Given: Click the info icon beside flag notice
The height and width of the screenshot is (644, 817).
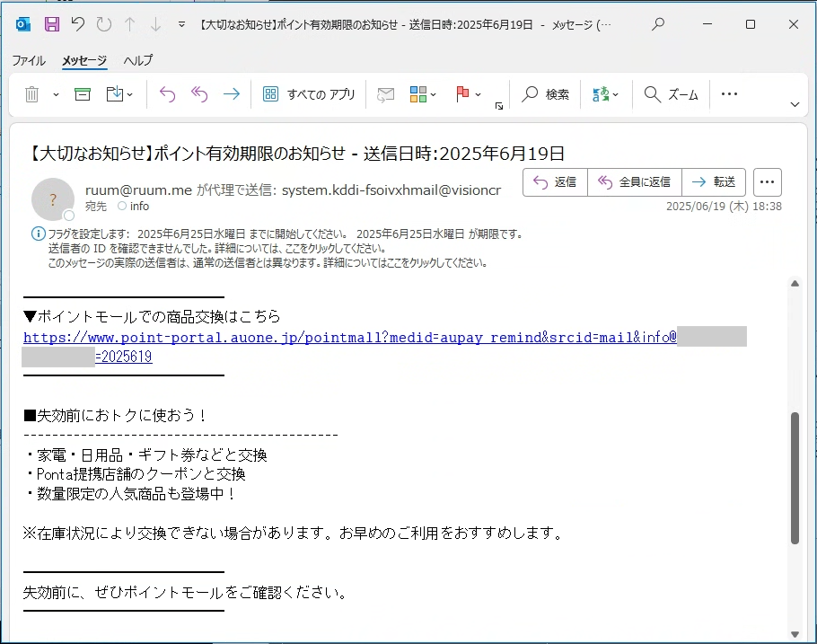Looking at the screenshot, I should (38, 234).
